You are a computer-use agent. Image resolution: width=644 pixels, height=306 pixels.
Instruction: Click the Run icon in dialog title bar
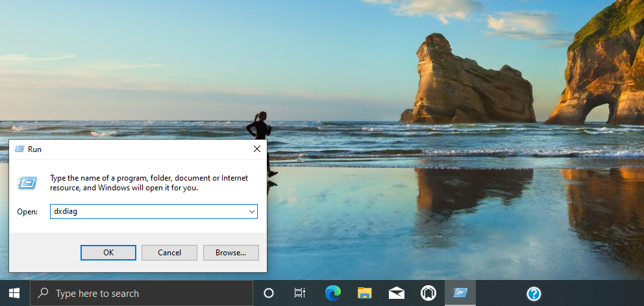19,149
